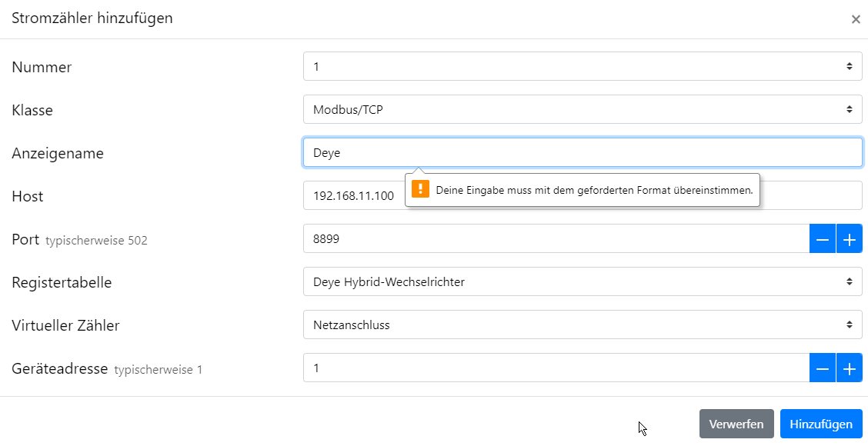Focus the Anzeigename field containing Deye
The height and width of the screenshot is (446, 868).
tap(583, 153)
